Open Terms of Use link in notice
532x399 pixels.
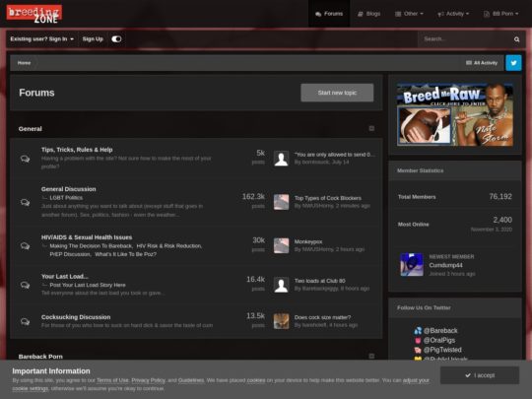(x=112, y=380)
